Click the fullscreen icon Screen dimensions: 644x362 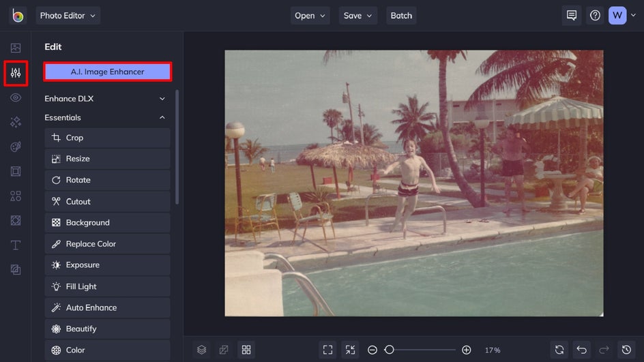327,350
